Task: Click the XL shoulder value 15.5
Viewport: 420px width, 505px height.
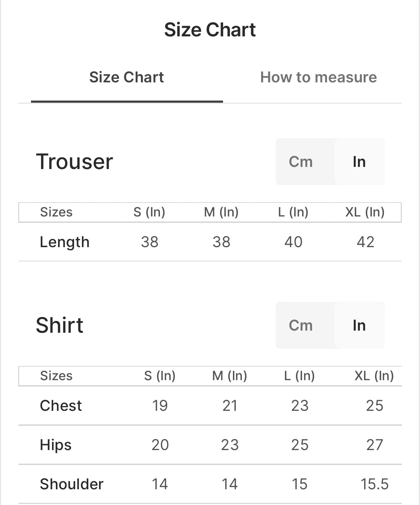Action: click(374, 484)
